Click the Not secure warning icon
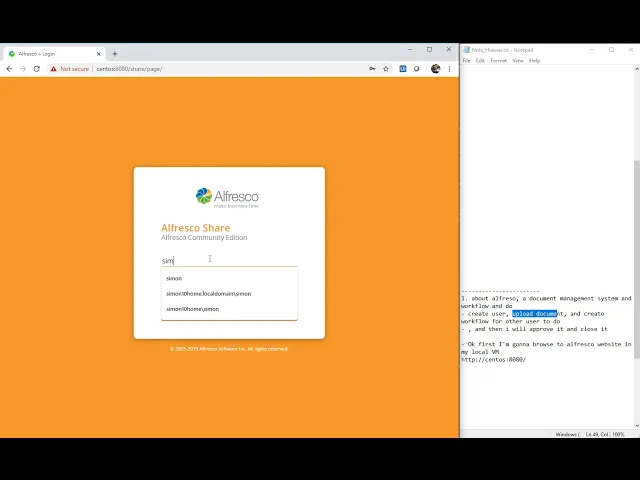 [x=53, y=69]
